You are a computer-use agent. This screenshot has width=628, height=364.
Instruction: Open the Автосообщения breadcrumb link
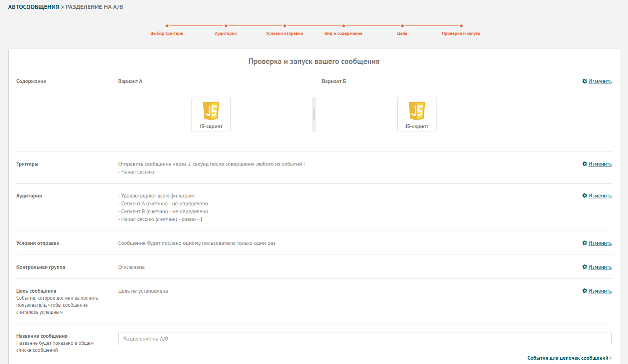[x=33, y=7]
